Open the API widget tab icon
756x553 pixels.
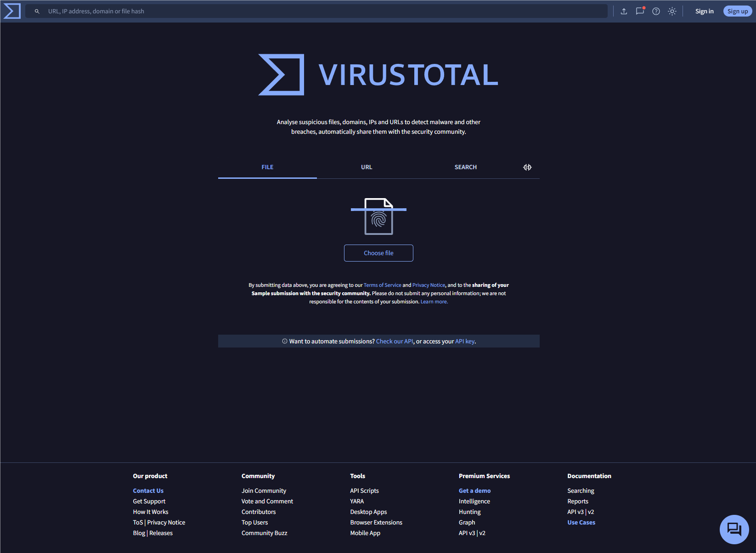[x=527, y=167]
